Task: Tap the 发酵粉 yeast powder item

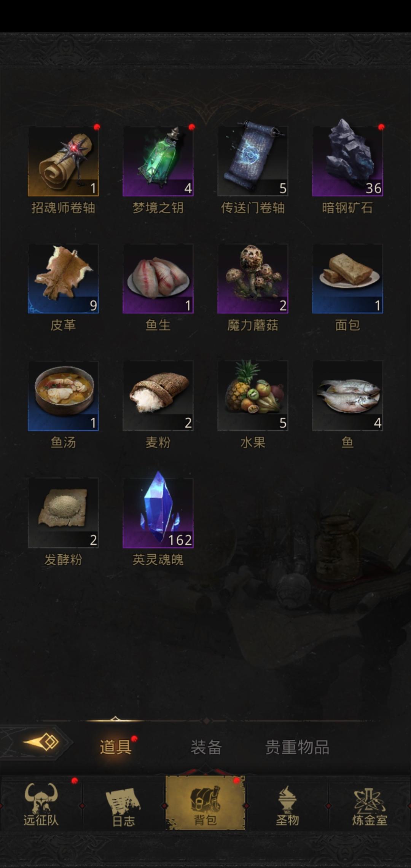Action: [x=63, y=513]
